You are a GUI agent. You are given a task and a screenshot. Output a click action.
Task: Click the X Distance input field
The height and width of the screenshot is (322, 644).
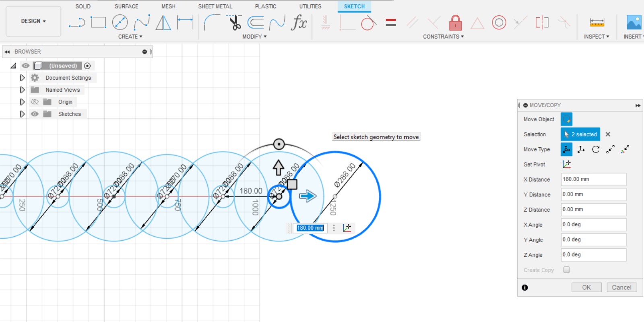[594, 180]
